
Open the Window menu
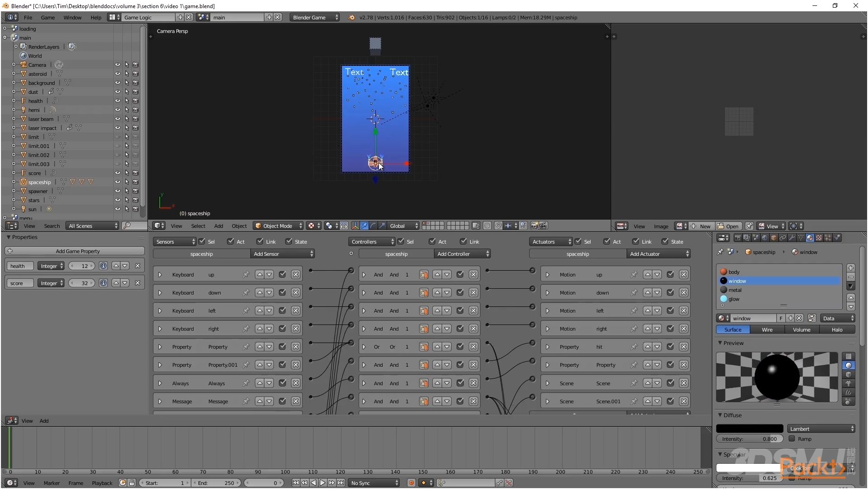pos(73,17)
